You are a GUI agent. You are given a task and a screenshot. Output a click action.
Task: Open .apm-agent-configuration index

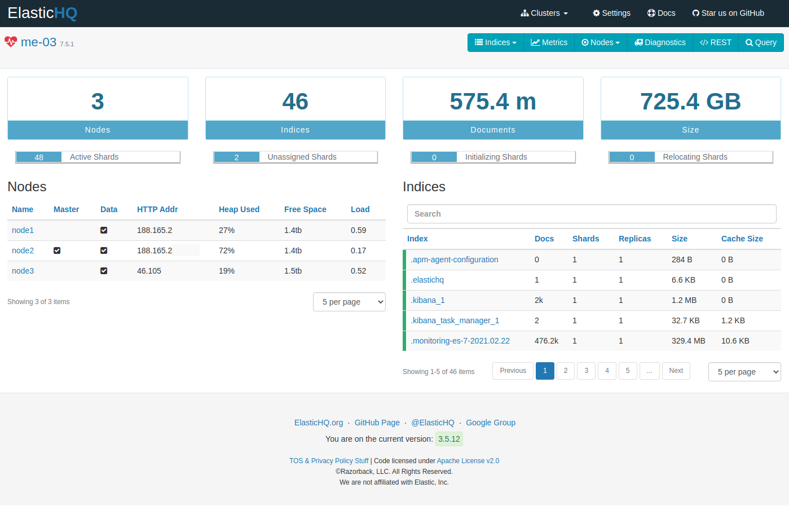455,260
